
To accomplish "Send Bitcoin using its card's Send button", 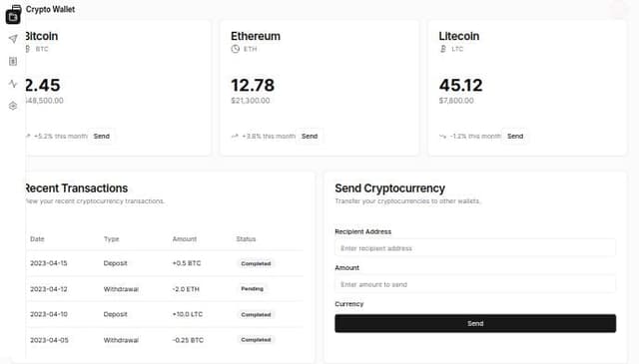I will [x=102, y=136].
